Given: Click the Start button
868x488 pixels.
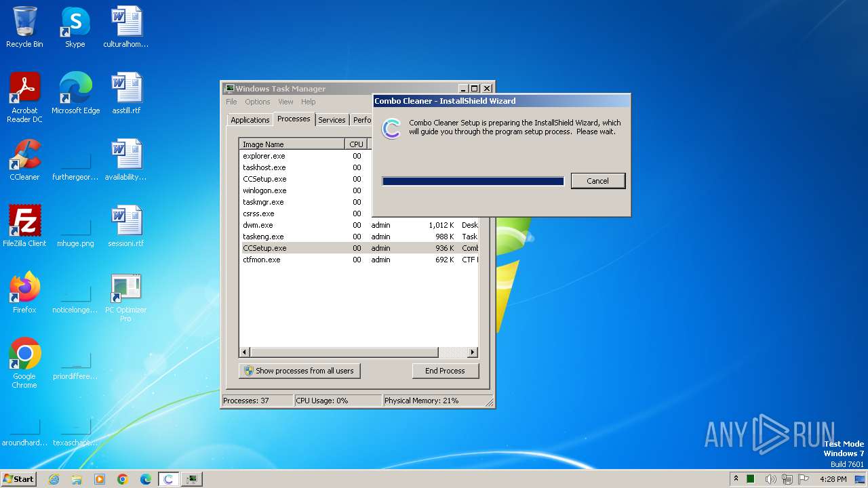Looking at the screenshot, I should click(19, 479).
